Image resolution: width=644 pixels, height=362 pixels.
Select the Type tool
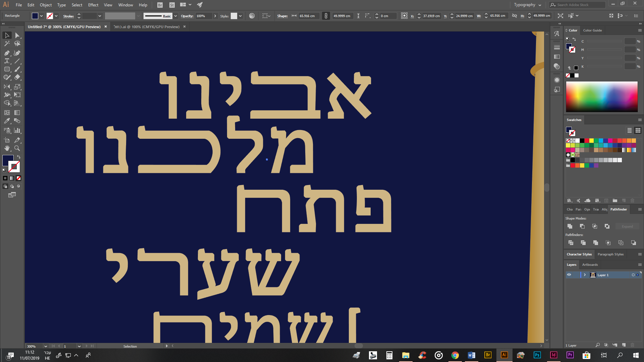[x=7, y=61]
